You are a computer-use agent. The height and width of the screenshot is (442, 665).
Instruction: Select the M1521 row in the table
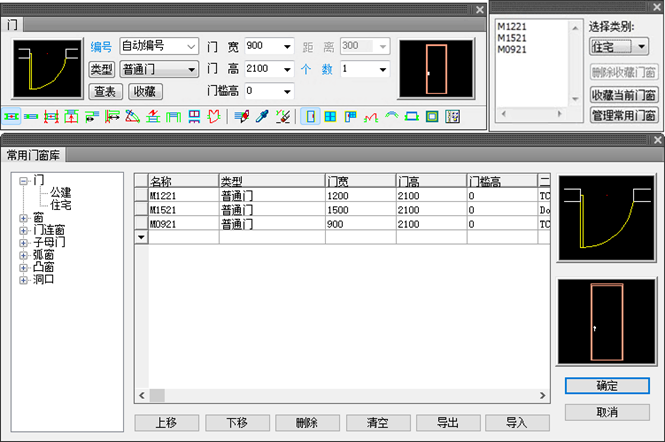[343, 210]
